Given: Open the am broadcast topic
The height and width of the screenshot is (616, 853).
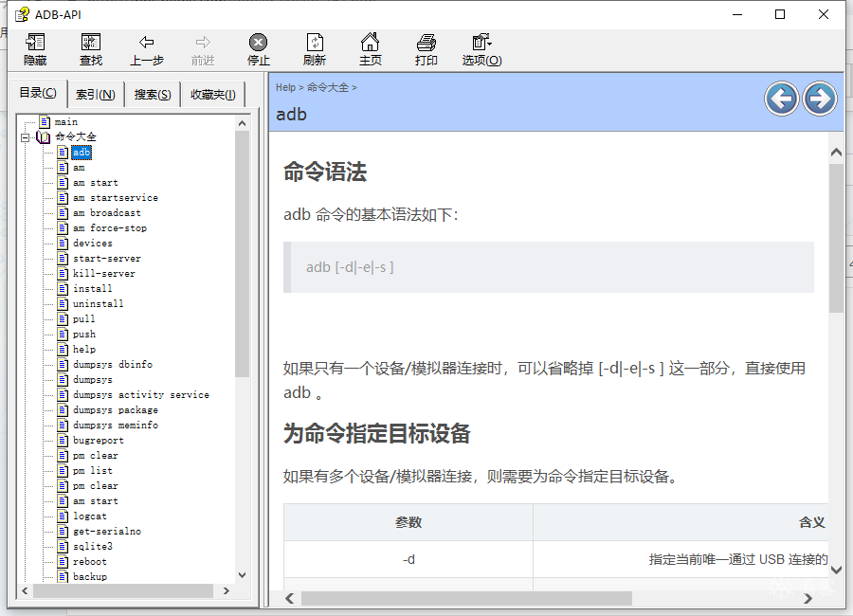Looking at the screenshot, I should (106, 213).
